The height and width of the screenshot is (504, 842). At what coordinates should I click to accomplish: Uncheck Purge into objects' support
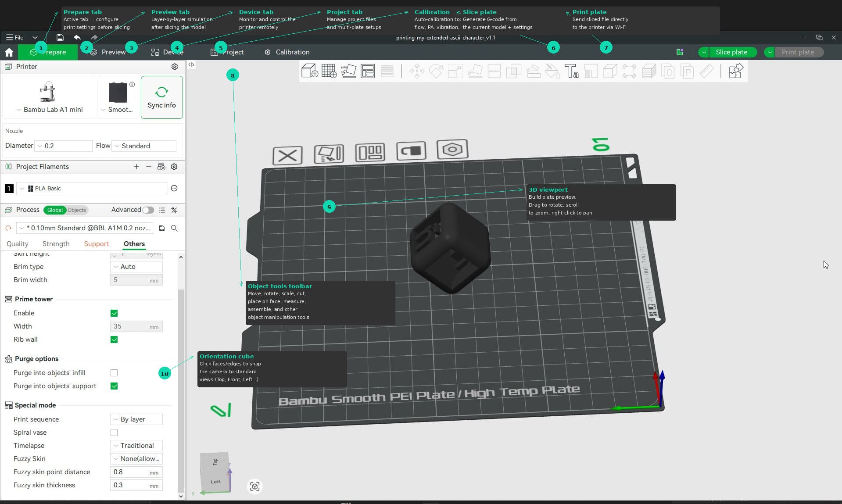coord(114,386)
